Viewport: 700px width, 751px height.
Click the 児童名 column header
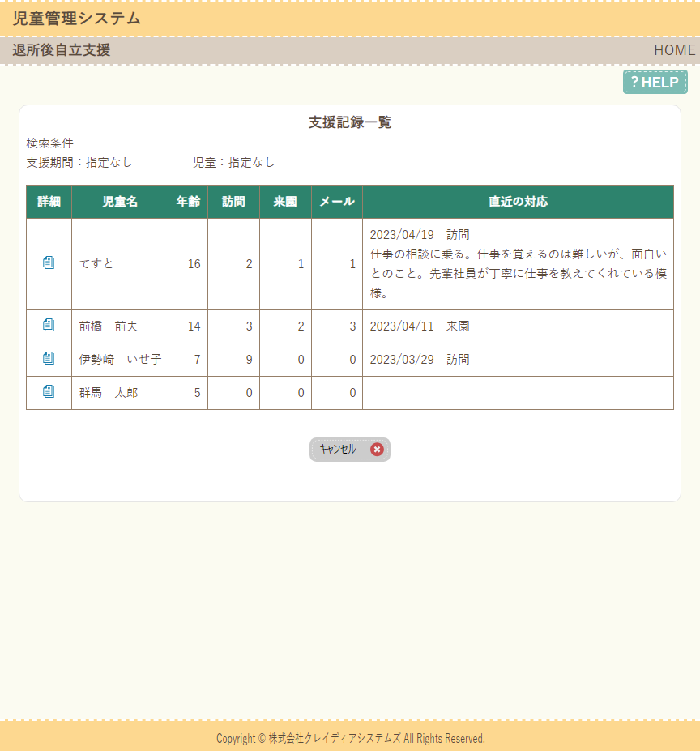click(x=120, y=202)
